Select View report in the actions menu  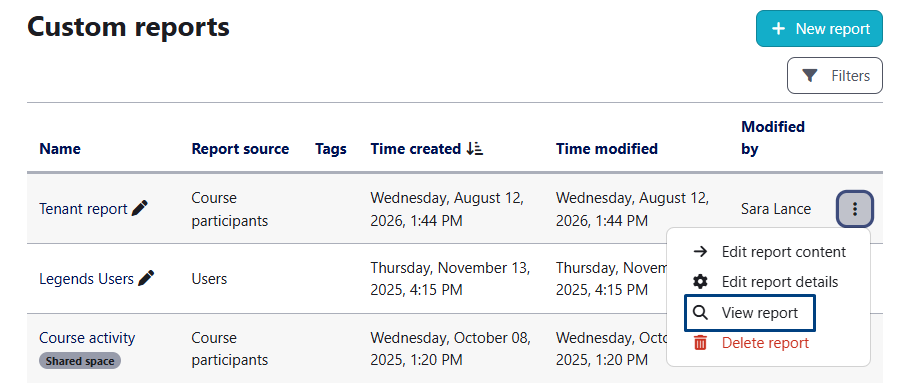click(x=750, y=313)
